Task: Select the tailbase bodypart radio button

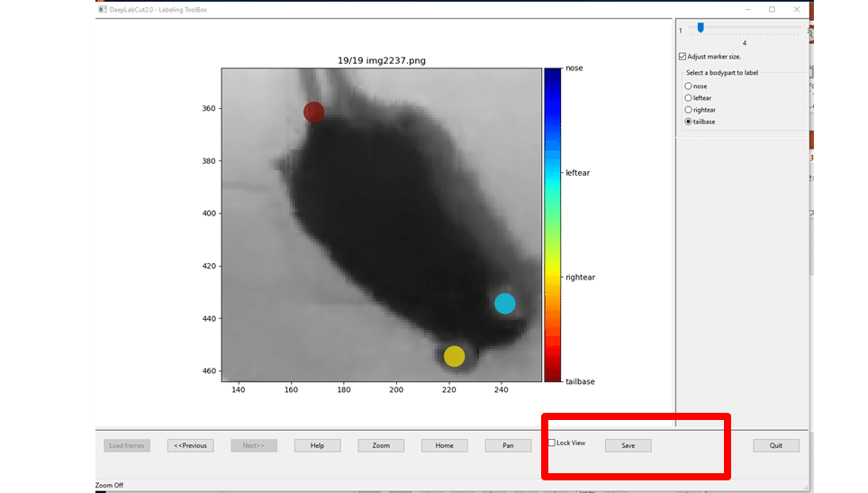Action: tap(688, 122)
